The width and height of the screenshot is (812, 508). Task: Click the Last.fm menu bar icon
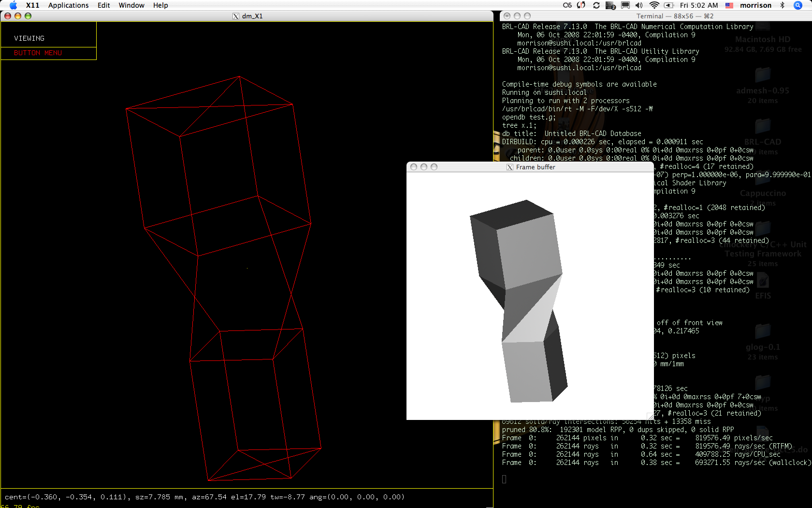click(x=567, y=5)
